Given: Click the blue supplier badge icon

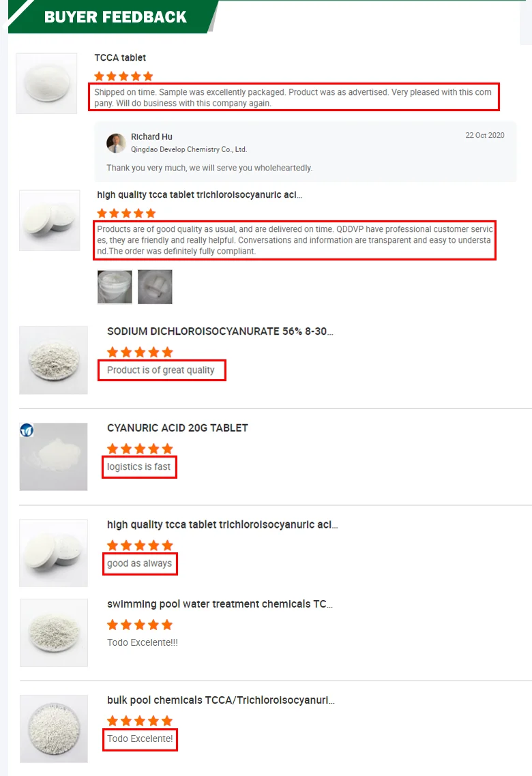Looking at the screenshot, I should (x=27, y=430).
